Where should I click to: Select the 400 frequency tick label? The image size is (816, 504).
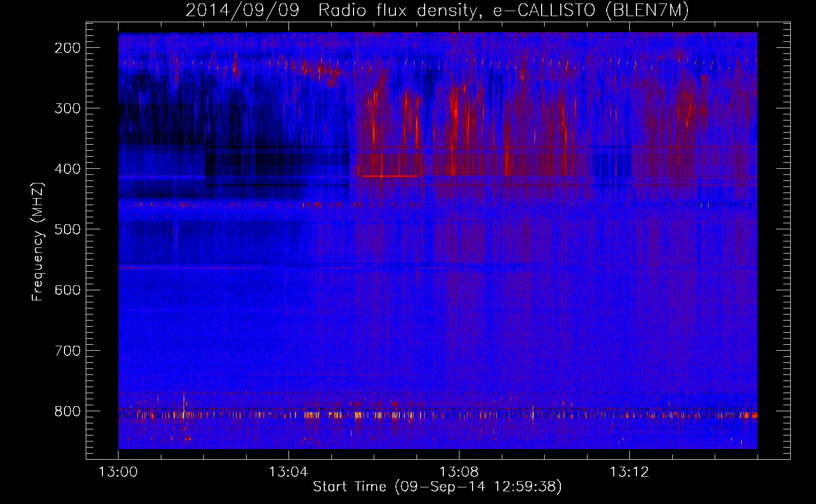point(67,169)
